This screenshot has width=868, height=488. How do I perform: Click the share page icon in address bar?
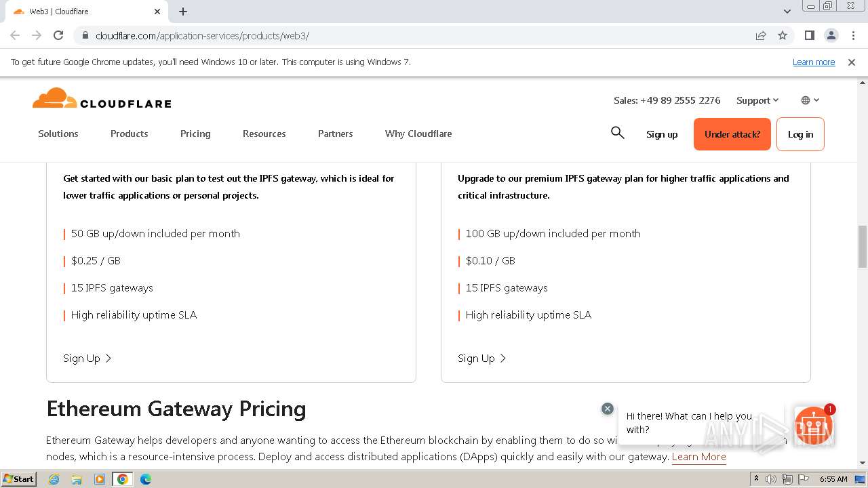pyautogui.click(x=761, y=35)
